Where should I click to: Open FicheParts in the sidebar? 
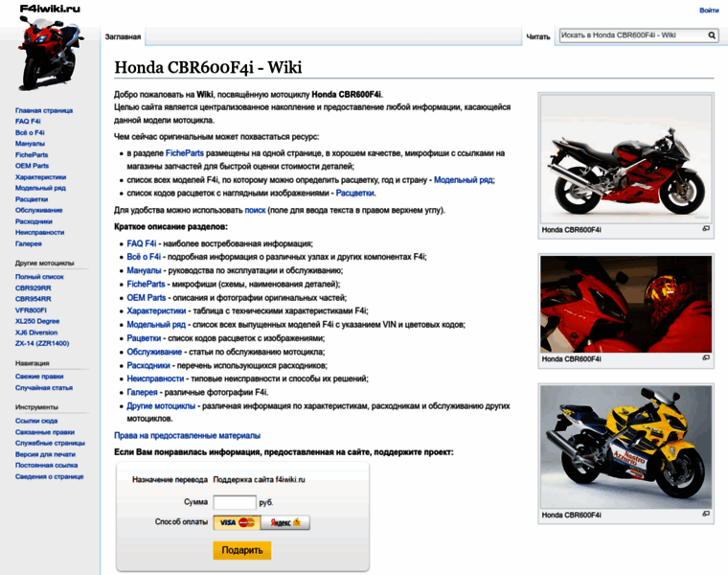tap(32, 154)
